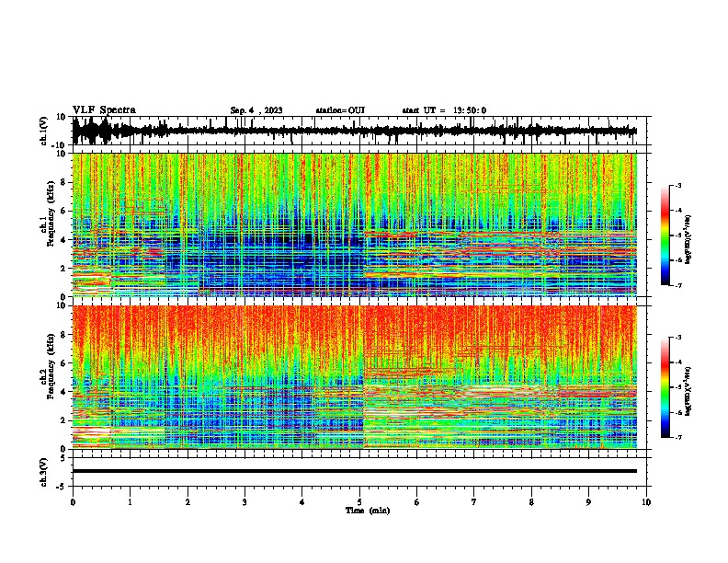Click the "-3" tick on ch.1 colorbar
Viewport: 728px width, 563px height.
678,185
